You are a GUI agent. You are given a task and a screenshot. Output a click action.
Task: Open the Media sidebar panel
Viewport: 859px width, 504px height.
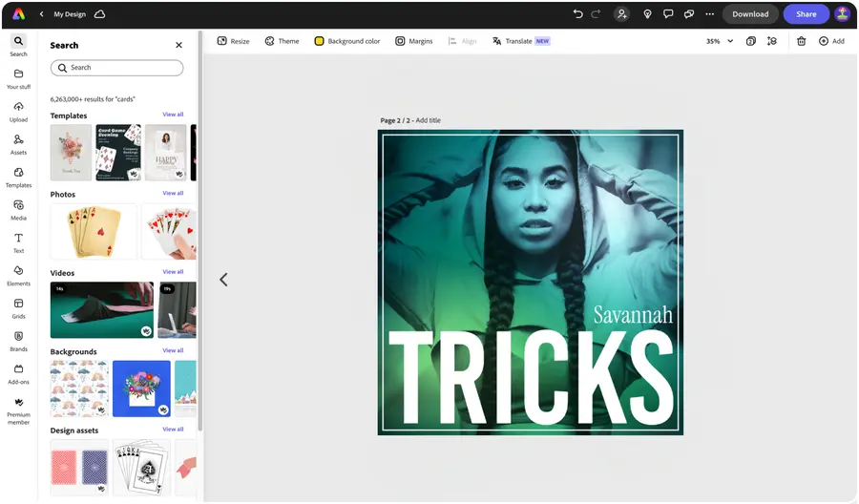19,210
